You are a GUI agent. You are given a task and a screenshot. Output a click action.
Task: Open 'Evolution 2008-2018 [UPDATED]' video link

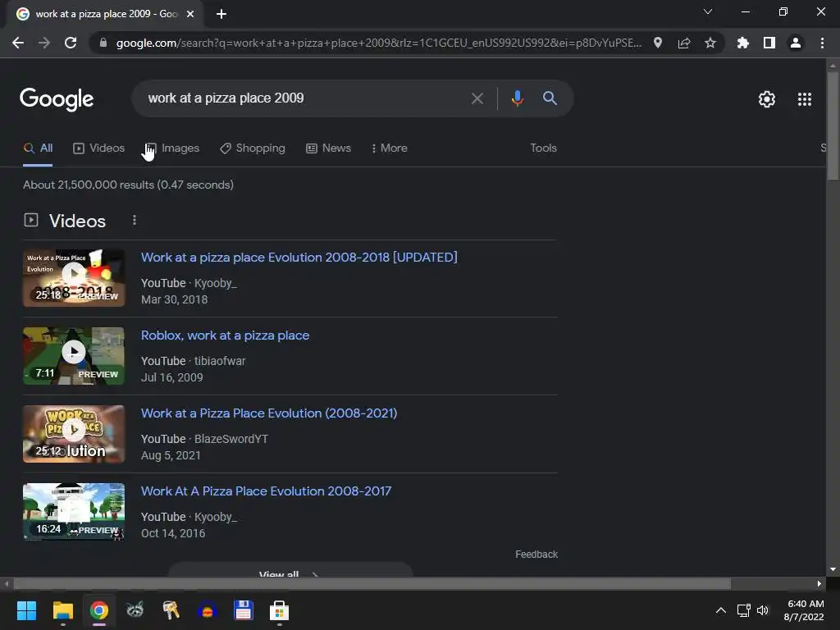pos(299,258)
